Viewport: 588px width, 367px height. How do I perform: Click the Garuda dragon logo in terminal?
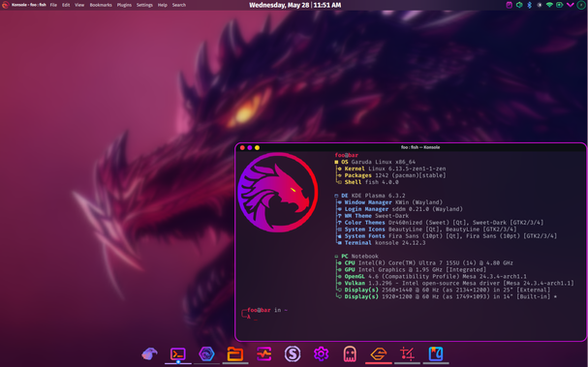point(277,193)
